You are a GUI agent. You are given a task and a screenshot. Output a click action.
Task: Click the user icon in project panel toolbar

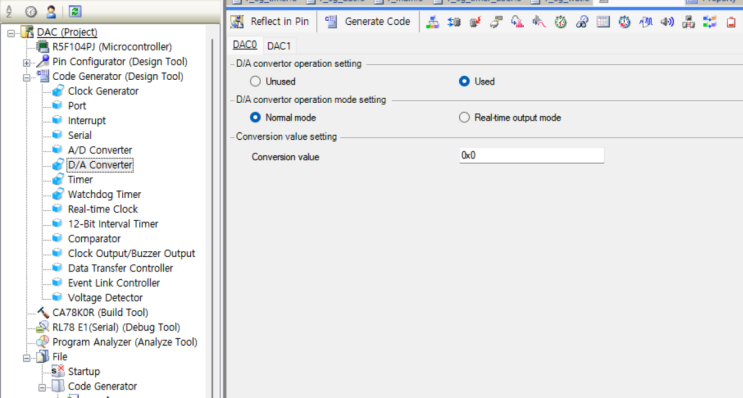tap(51, 11)
